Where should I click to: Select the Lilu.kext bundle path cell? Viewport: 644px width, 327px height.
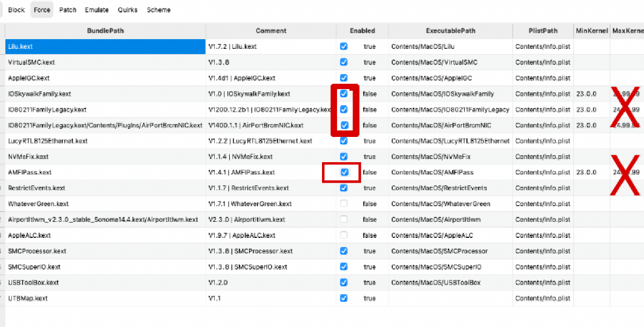coord(105,47)
